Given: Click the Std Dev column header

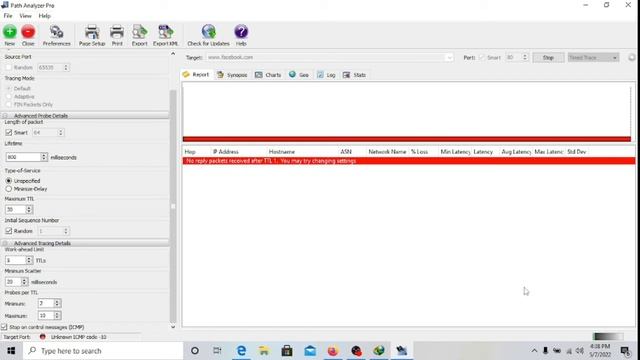Looking at the screenshot, I should tap(577, 152).
